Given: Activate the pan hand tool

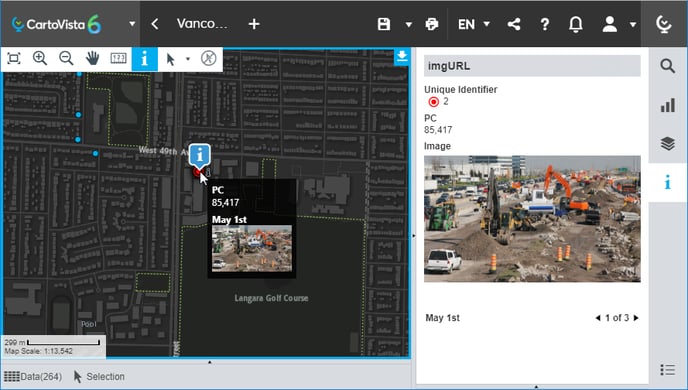Looking at the screenshot, I should (x=92, y=58).
